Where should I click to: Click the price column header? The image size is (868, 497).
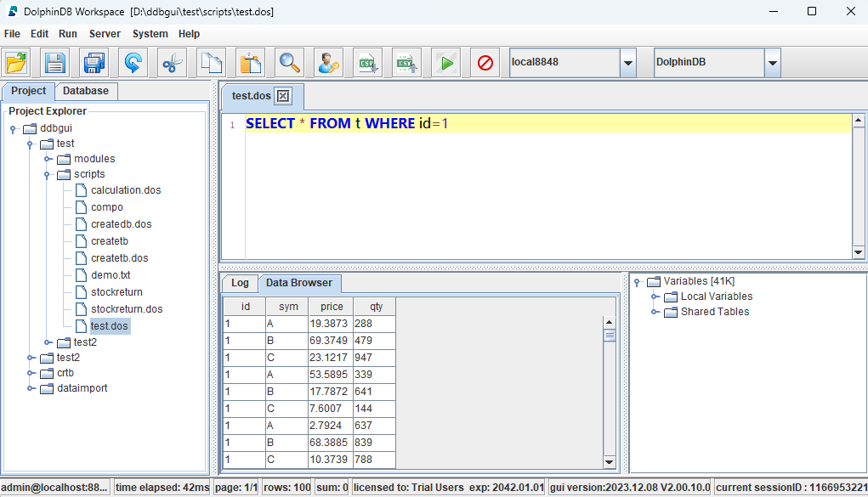click(331, 307)
